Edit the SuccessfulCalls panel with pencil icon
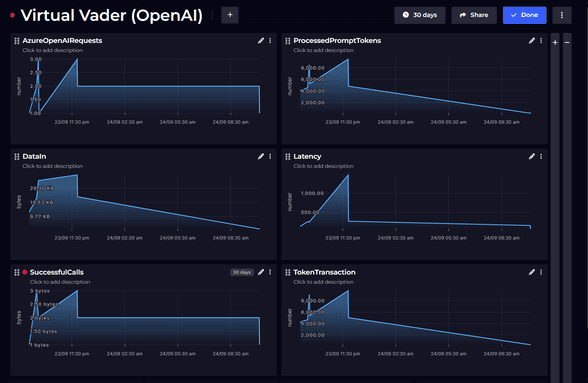 [x=261, y=272]
